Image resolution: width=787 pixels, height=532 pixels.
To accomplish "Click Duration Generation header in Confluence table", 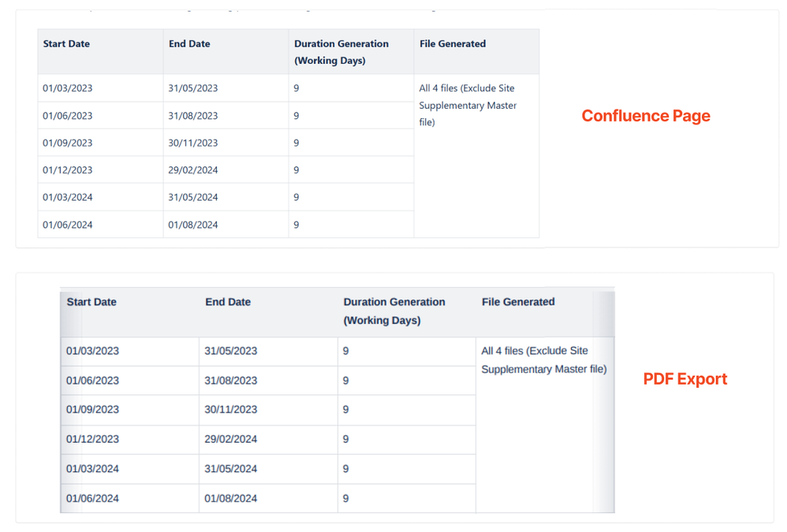I will coord(352,52).
